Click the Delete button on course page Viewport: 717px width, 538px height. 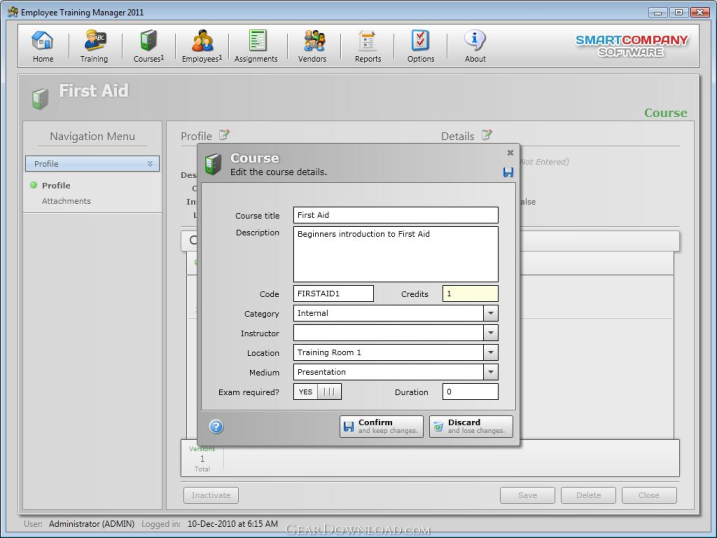pyautogui.click(x=589, y=495)
